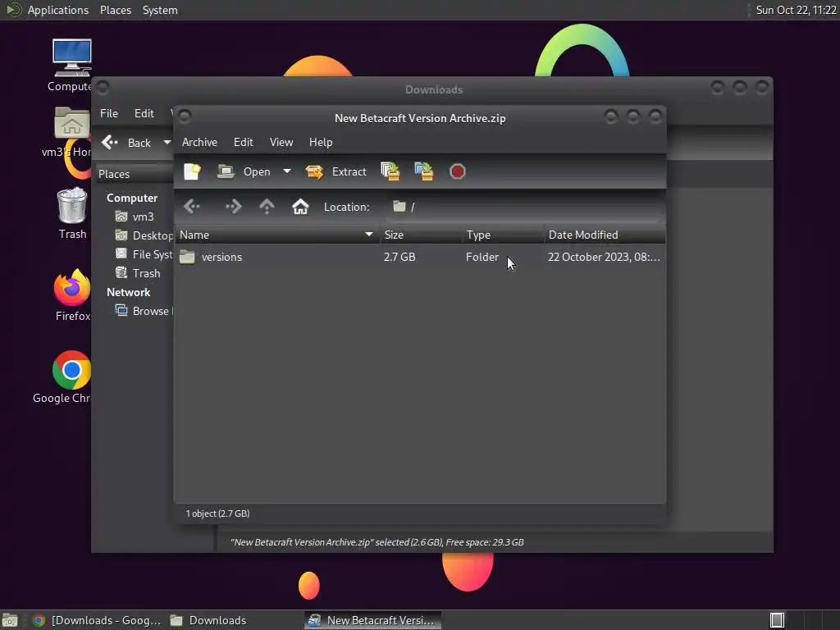Select File System in the Places sidebar

click(144, 254)
